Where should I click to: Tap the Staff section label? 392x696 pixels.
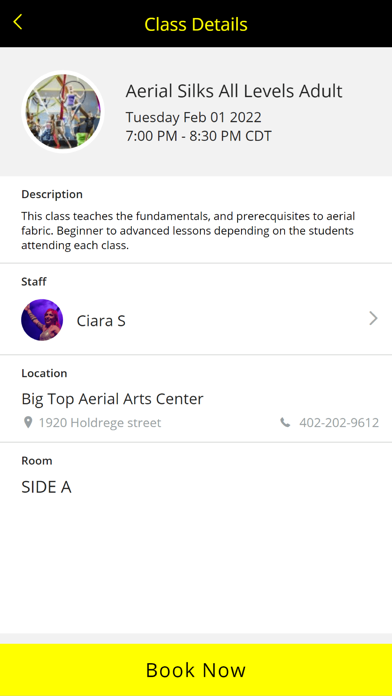tap(34, 281)
